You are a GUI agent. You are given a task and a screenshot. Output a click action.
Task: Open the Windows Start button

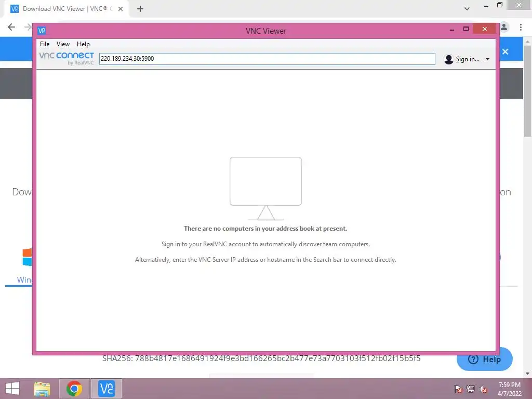click(x=12, y=389)
